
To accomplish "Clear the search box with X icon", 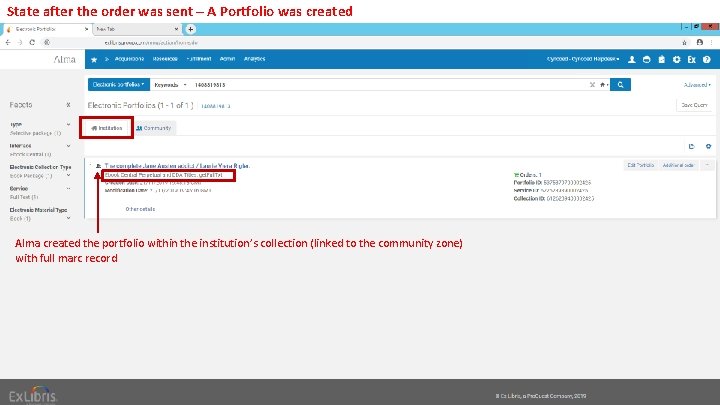I will (x=592, y=85).
